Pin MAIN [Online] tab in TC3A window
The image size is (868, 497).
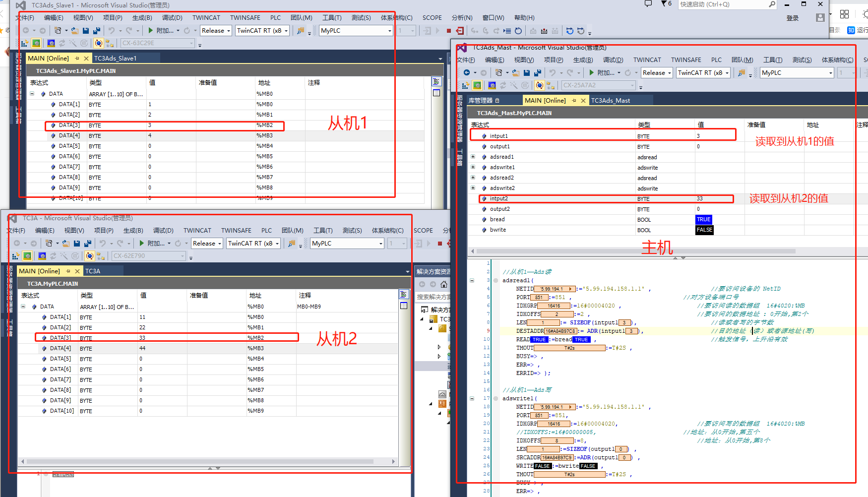[x=68, y=271]
